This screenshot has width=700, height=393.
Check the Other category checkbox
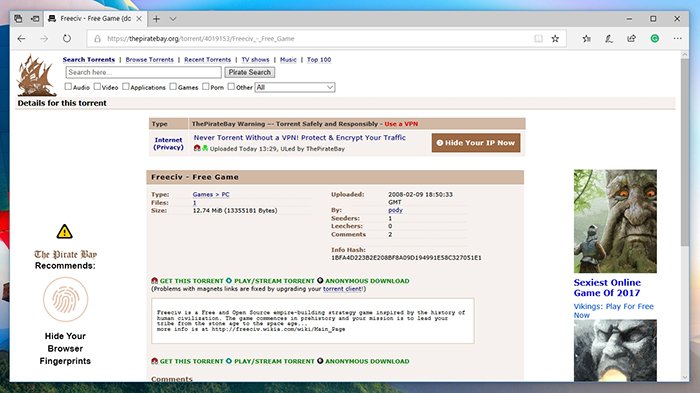tap(231, 87)
